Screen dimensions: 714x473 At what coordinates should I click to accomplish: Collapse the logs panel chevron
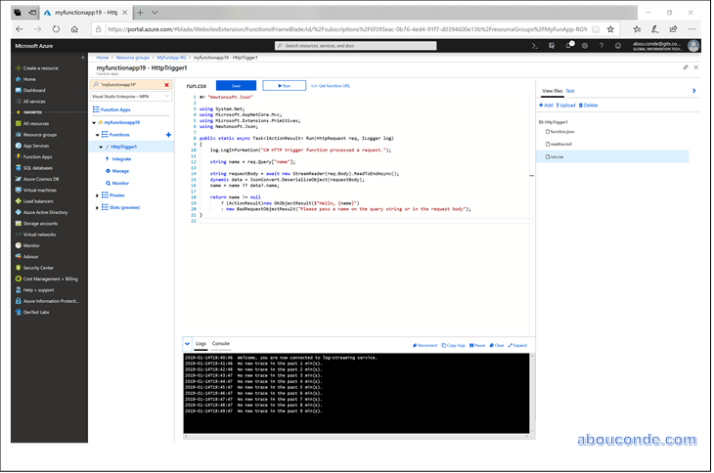[188, 343]
